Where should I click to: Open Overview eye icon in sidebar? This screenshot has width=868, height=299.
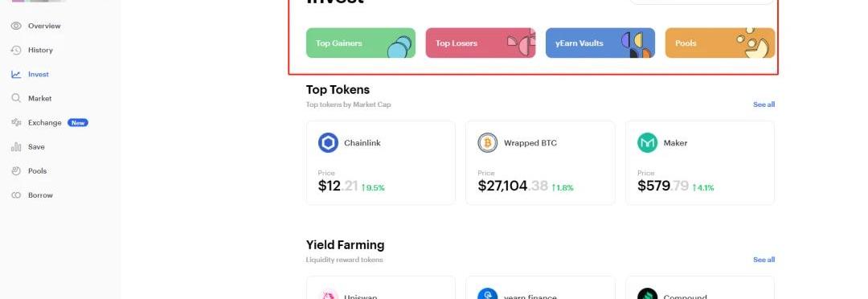pyautogui.click(x=16, y=26)
